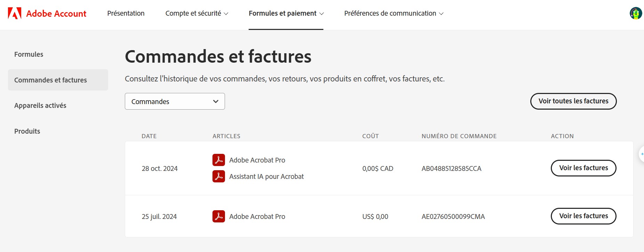Open the Formules sidebar entry
The width and height of the screenshot is (644, 252).
click(x=29, y=54)
